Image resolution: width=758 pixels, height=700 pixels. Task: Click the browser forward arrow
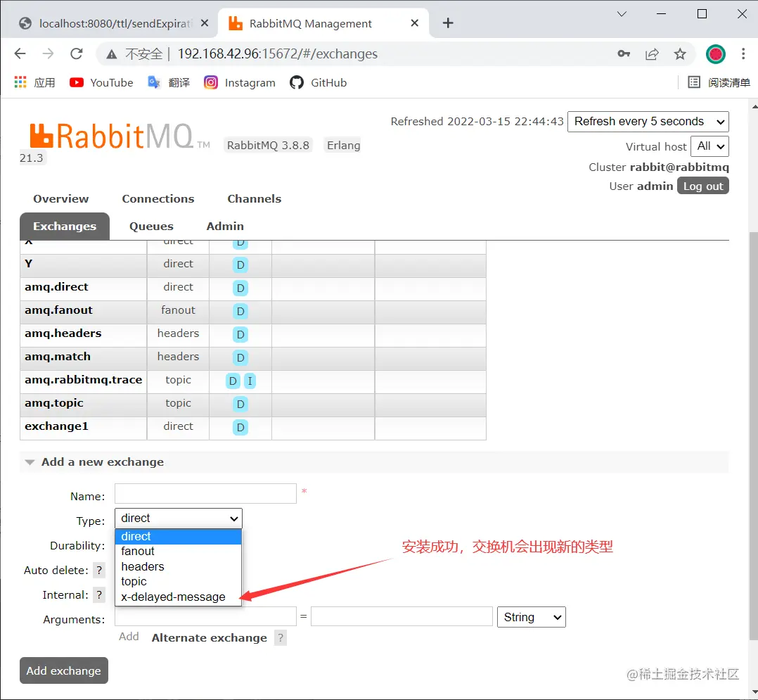[48, 53]
